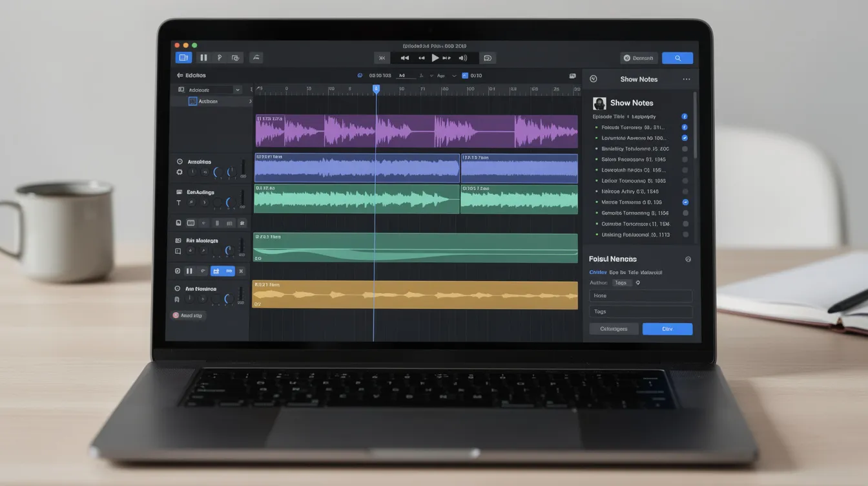Click the speaker volume icon in transport

coord(463,58)
